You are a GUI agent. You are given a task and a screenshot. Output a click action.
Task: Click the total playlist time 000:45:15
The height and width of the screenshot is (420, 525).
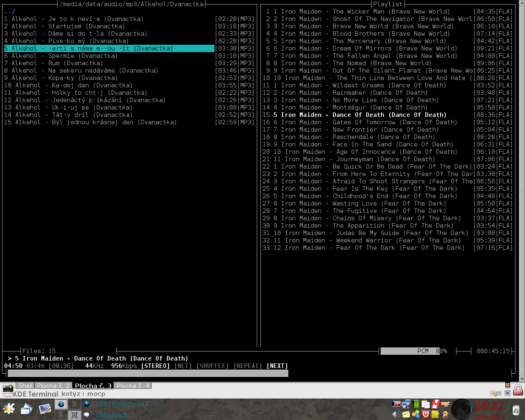tap(493, 351)
